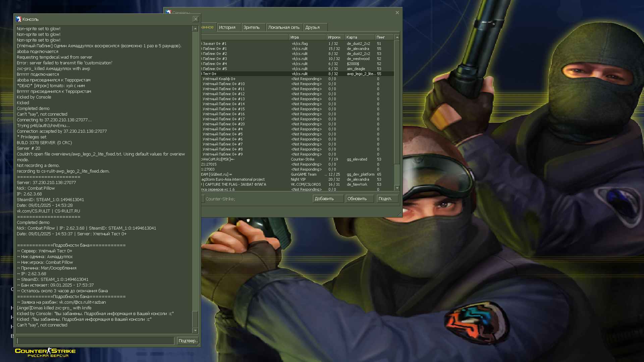Open the Зритель tab
Image resolution: width=644 pixels, height=362 pixels.
click(x=253, y=27)
